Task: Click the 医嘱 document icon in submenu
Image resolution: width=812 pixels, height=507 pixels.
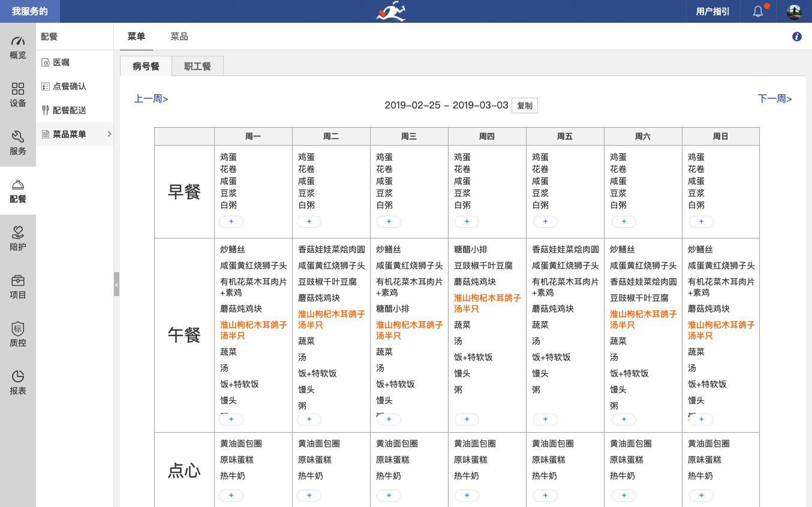Action: click(x=45, y=62)
